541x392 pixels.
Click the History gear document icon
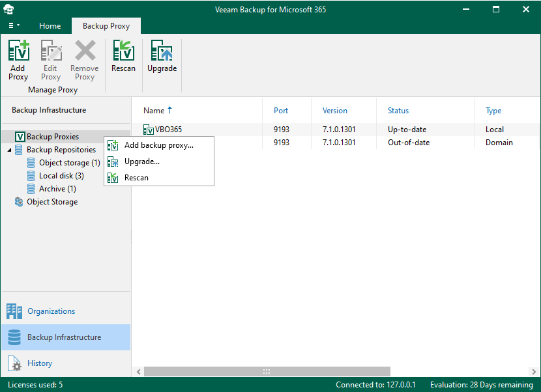14,364
